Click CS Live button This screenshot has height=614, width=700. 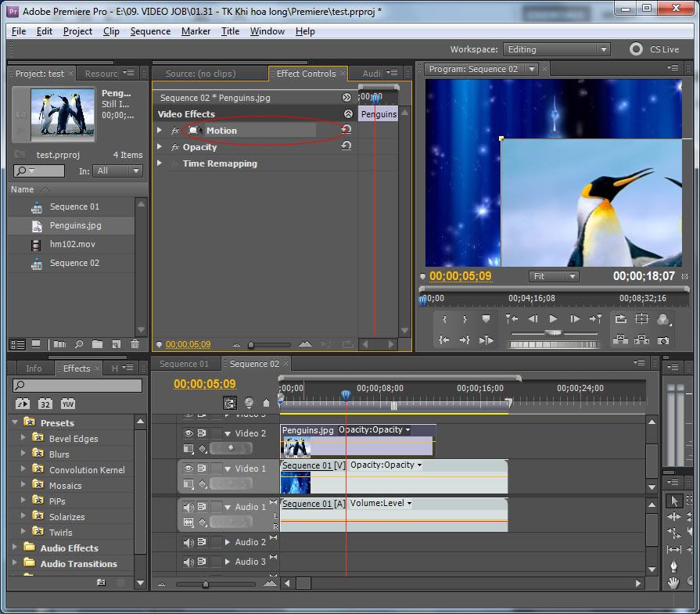pyautogui.click(x=655, y=49)
